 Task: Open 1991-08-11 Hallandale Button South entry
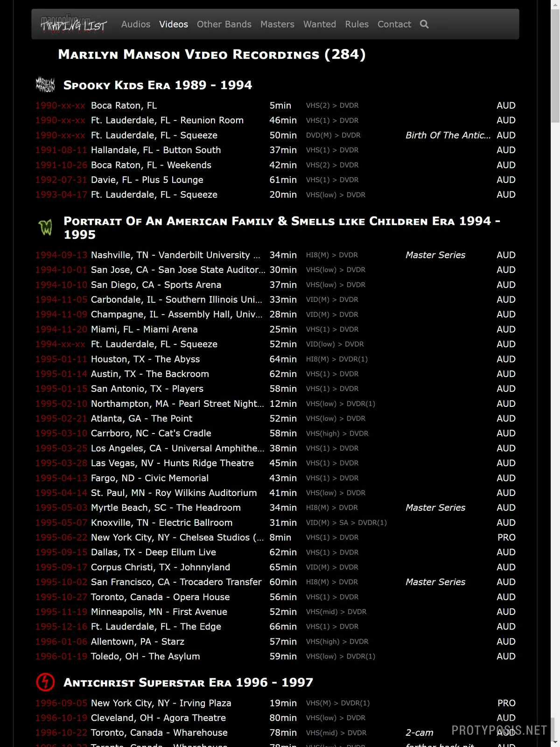pos(275,150)
